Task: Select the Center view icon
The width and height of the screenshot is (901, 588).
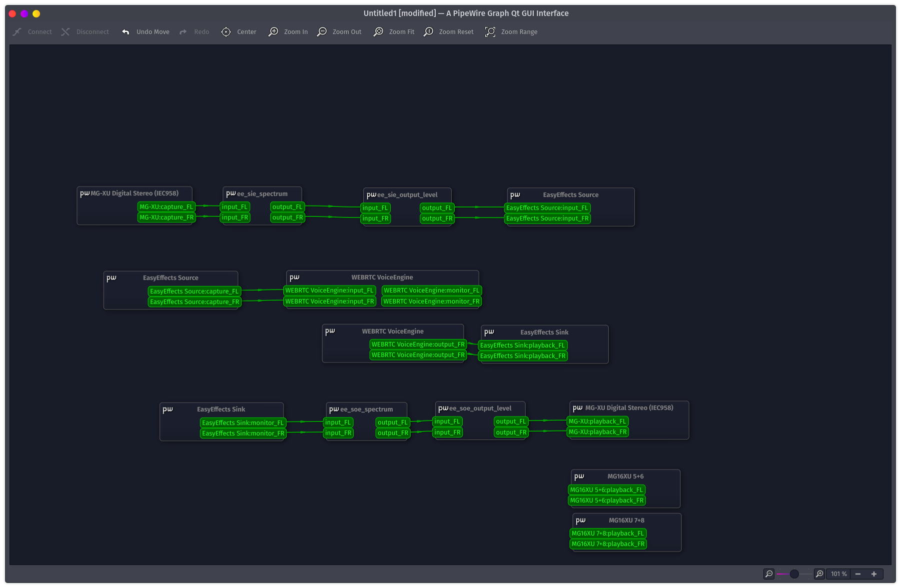Action: (x=226, y=31)
